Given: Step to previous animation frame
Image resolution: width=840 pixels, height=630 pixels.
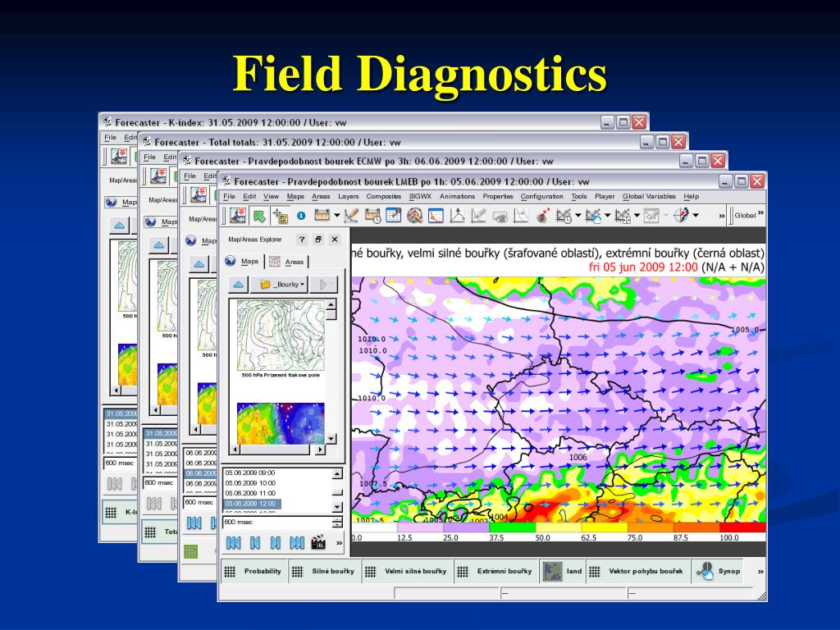Looking at the screenshot, I should [x=255, y=543].
